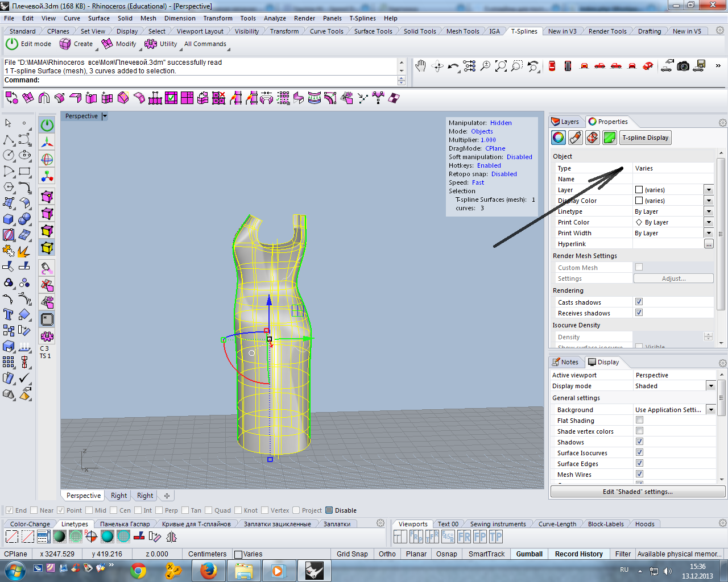Click the T-Splines Edit mode power icon
Image resolution: width=728 pixels, height=582 pixels.
click(12, 44)
